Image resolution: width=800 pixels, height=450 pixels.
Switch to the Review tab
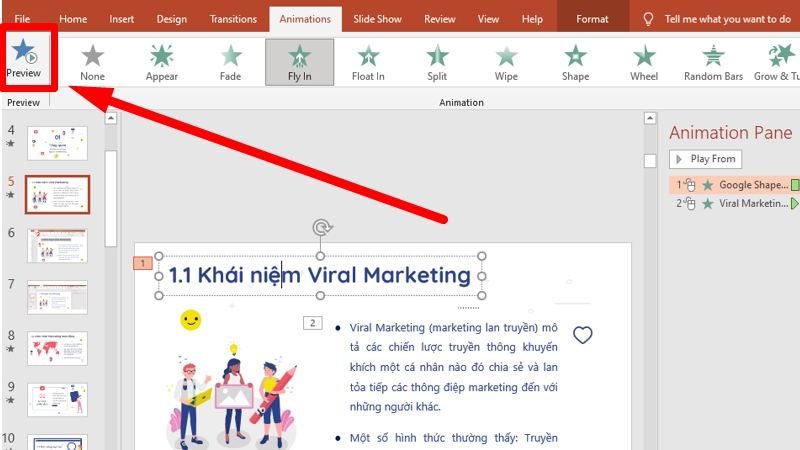click(x=439, y=19)
